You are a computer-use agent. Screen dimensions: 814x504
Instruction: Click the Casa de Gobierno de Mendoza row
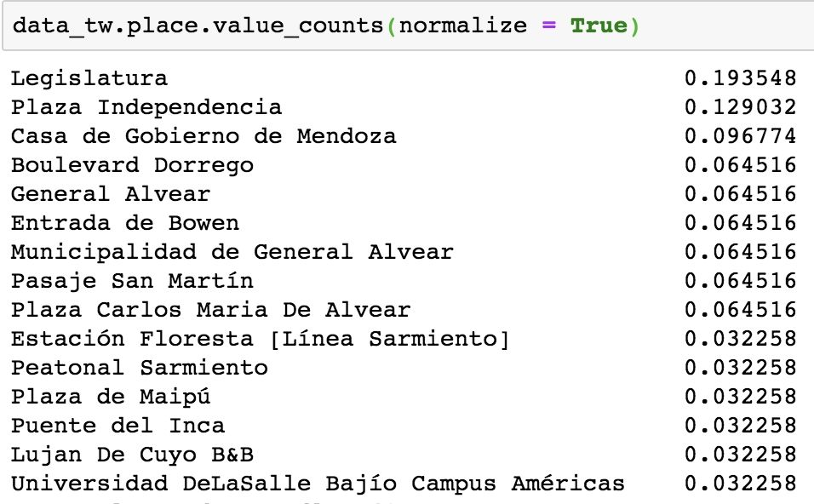click(203, 136)
